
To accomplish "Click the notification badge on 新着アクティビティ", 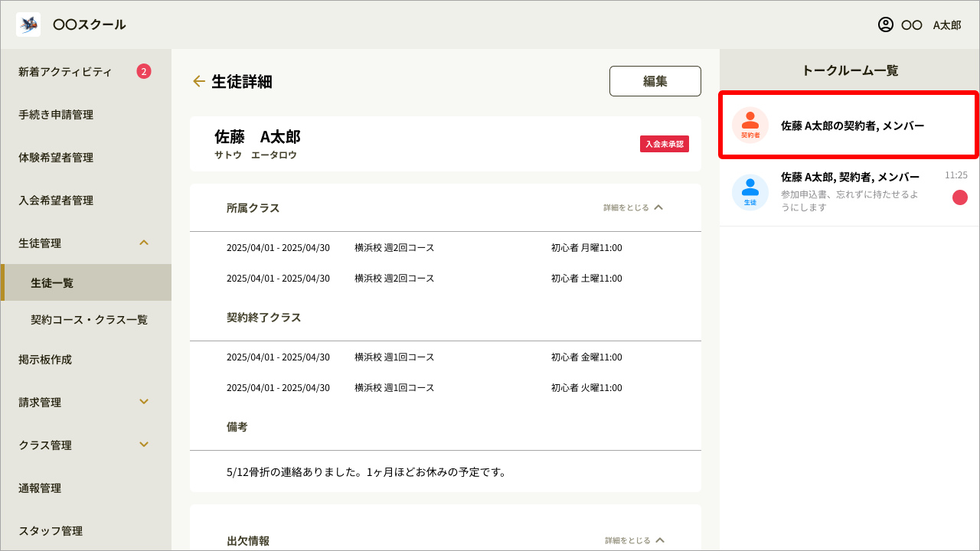I will click(x=144, y=71).
